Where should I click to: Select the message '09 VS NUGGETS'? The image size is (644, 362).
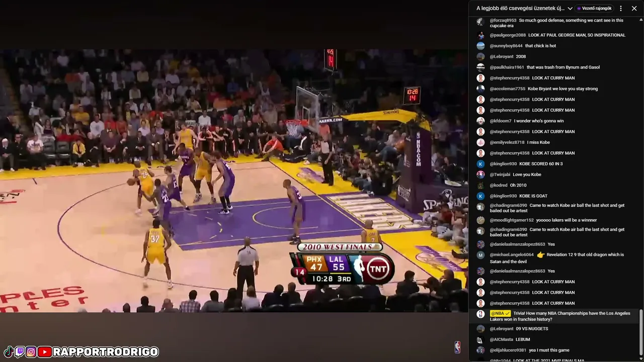[x=532, y=329]
